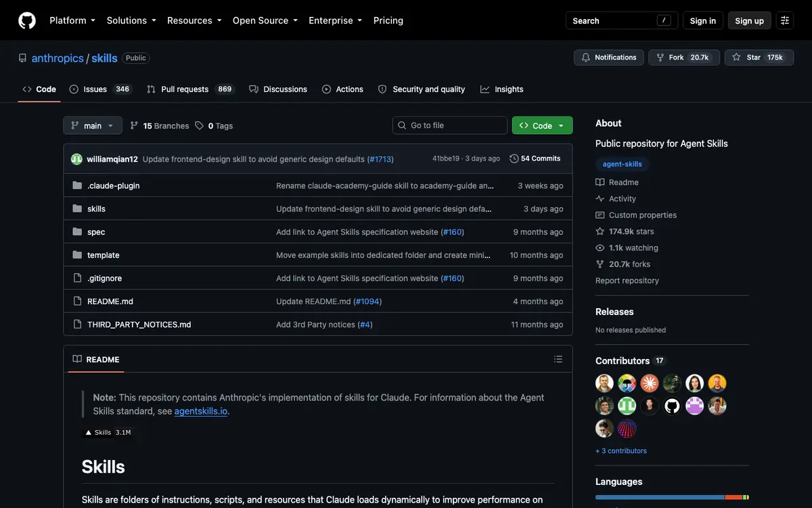Click the blue segment of the Languages bar
The height and width of the screenshot is (508, 812).
coord(660,497)
